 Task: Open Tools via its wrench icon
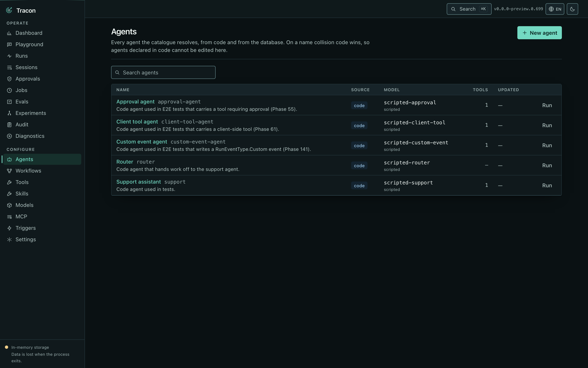tap(9, 182)
